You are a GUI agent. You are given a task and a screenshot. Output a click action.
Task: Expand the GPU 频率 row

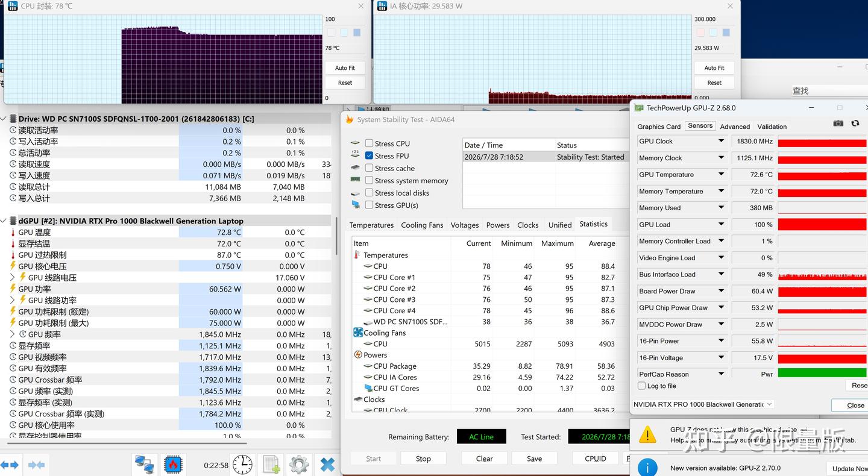[13, 334]
